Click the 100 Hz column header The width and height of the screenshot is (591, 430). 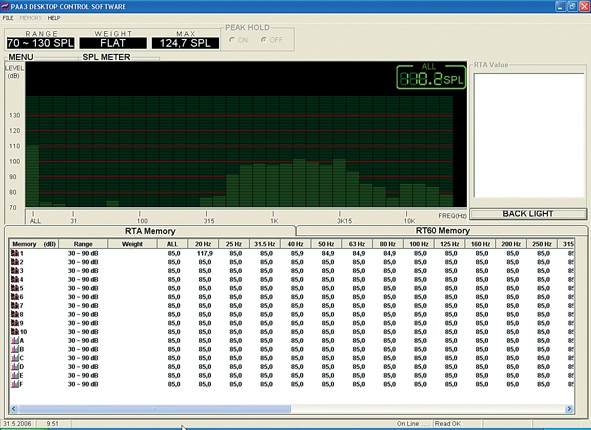pos(419,244)
